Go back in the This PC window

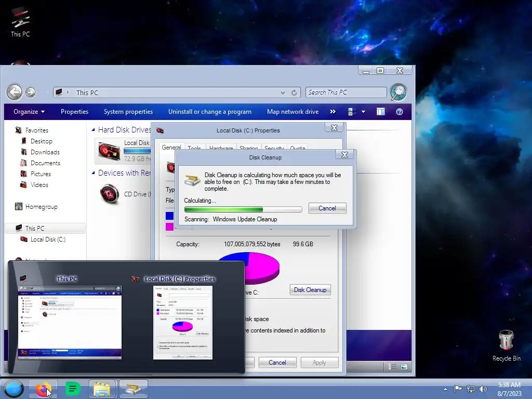pyautogui.click(x=15, y=92)
